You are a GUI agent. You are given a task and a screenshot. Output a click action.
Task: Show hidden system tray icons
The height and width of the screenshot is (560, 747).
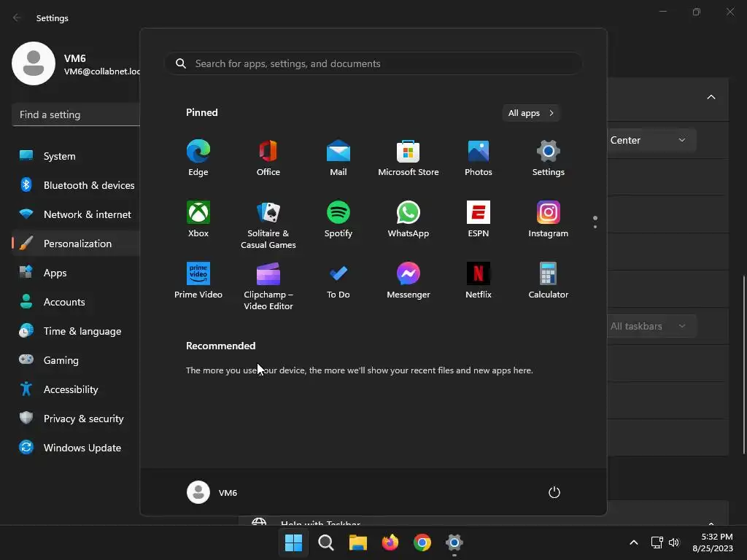coord(634,542)
